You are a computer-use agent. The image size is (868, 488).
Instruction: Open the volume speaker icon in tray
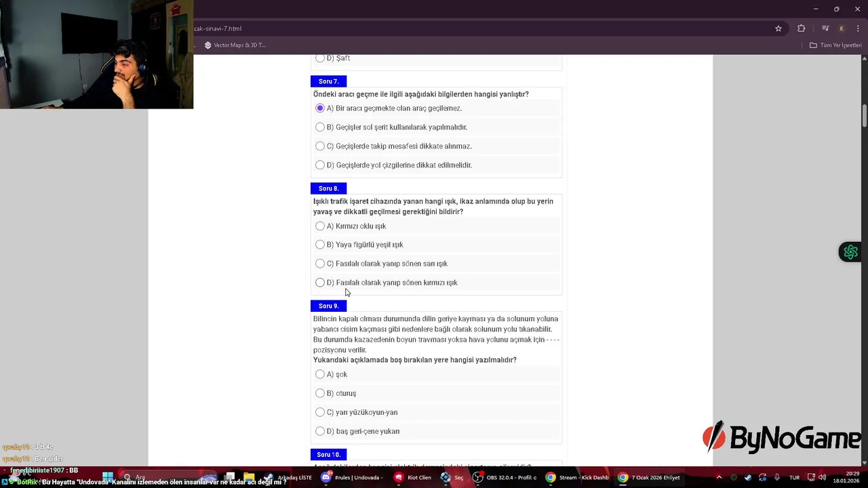coord(822,477)
